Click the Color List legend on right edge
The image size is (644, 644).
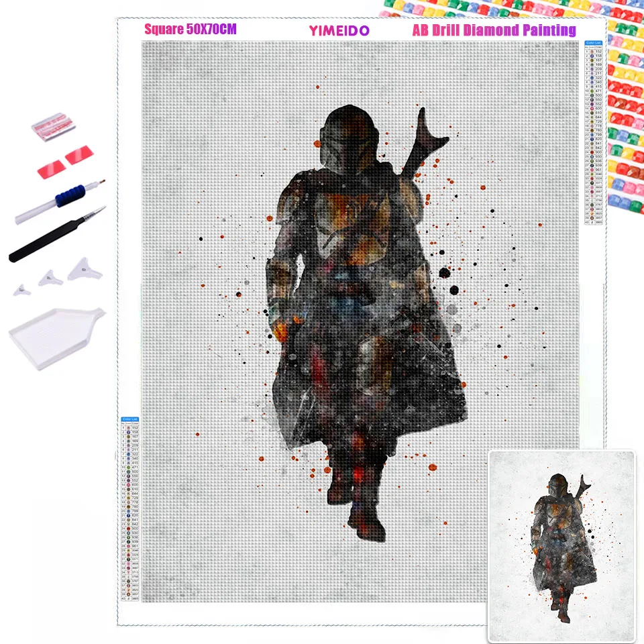594,132
